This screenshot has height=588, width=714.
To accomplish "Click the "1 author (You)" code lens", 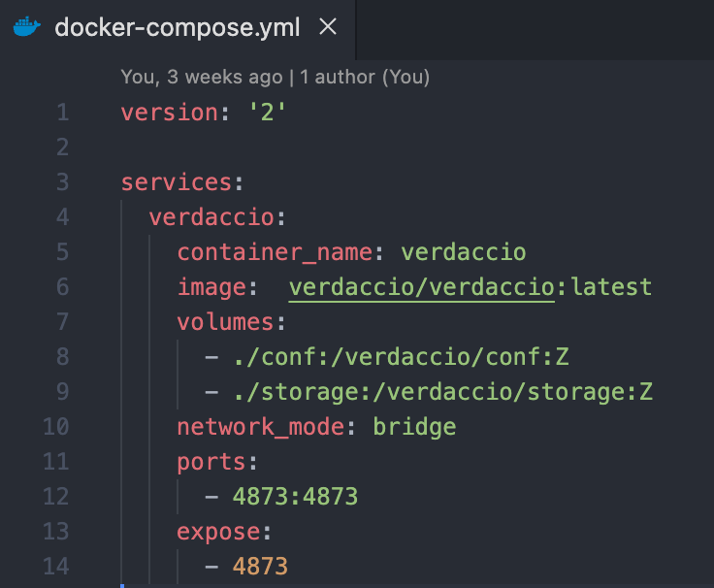I will [x=365, y=76].
